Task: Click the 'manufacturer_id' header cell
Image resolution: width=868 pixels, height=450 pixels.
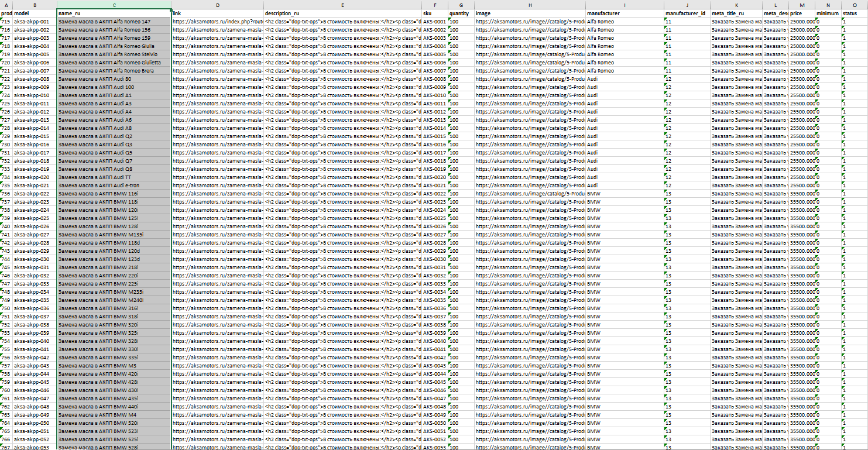Action: coord(687,13)
